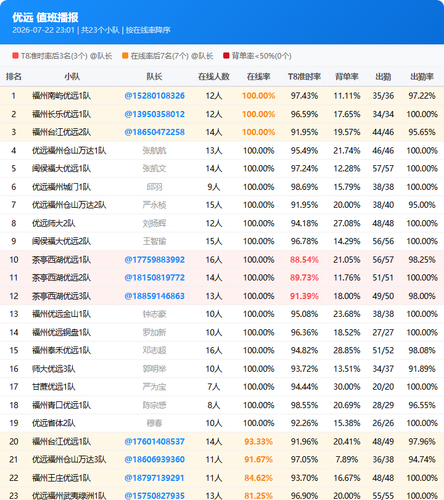Viewport: 444px width, 500px height.
Task: Click red T8 rate 91.39%
Action: pyautogui.click(x=304, y=296)
